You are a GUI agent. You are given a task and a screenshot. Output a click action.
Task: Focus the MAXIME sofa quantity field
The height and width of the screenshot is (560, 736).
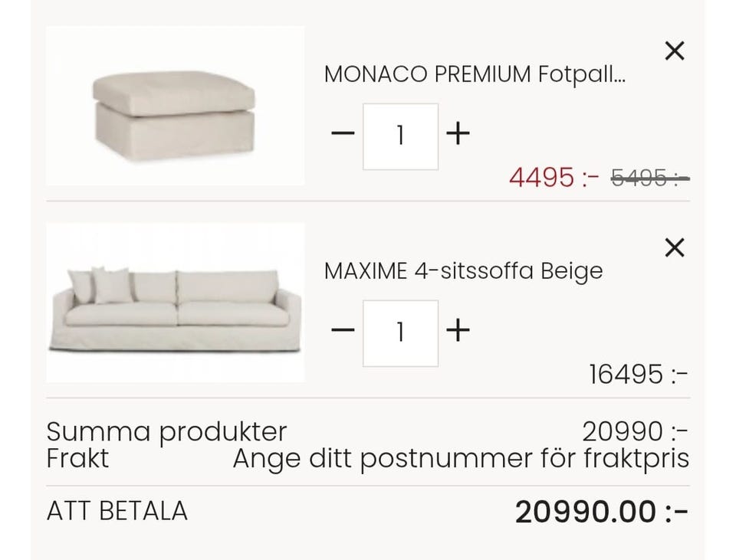(400, 333)
